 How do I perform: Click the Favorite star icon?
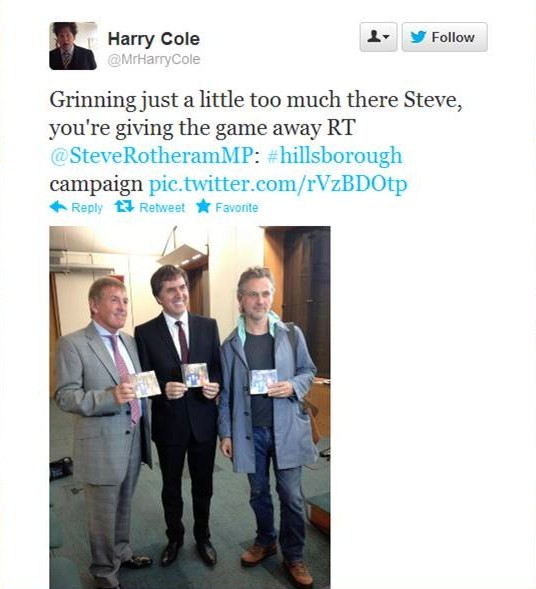[x=203, y=206]
